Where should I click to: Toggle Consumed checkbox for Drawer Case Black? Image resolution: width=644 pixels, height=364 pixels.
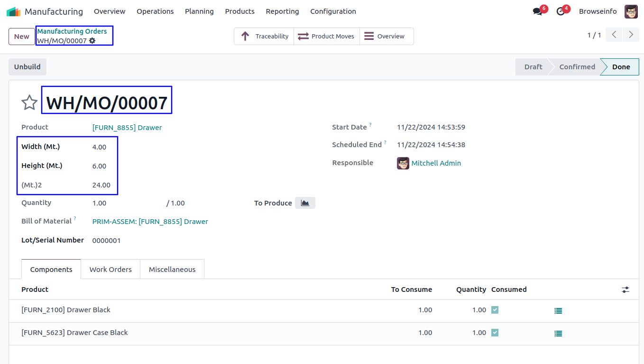click(x=495, y=333)
